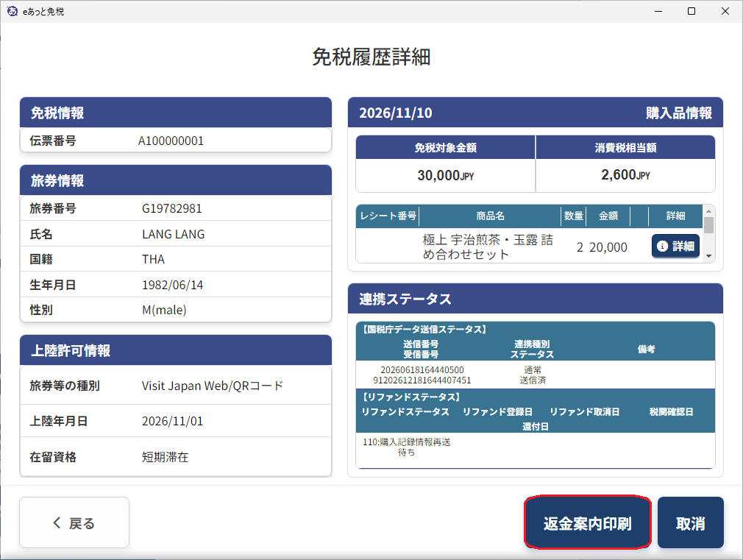Select passport number G19782981
Viewport: 743px width, 560px height.
point(172,209)
